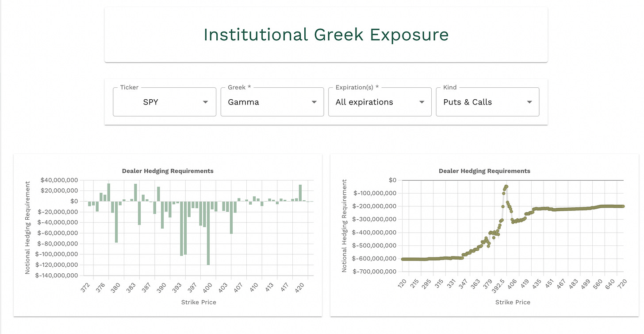
Task: Open the Ticker dropdown showing SPY
Action: click(x=165, y=102)
